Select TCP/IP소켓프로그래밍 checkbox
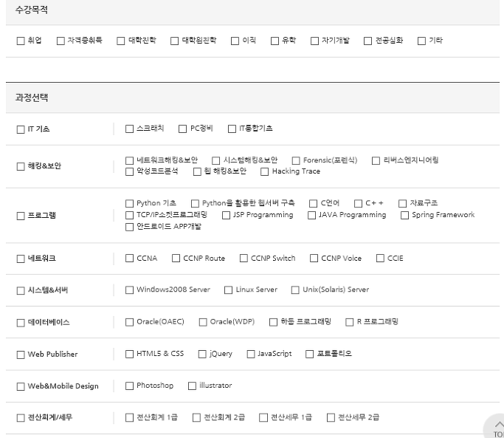The height and width of the screenshot is (438, 504). click(x=130, y=215)
